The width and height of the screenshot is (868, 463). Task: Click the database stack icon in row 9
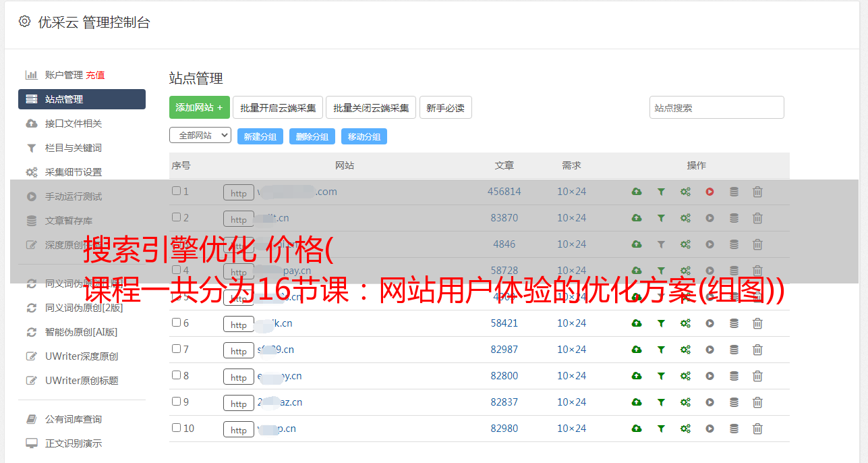(734, 402)
